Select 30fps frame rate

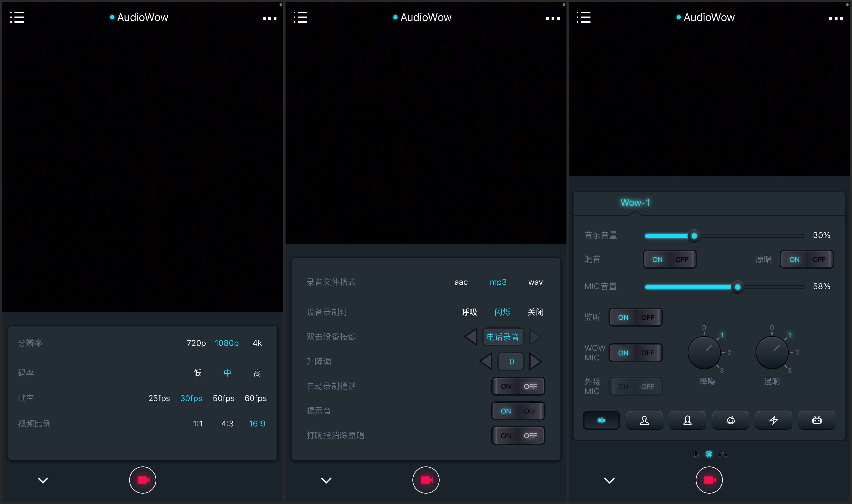[x=191, y=398]
